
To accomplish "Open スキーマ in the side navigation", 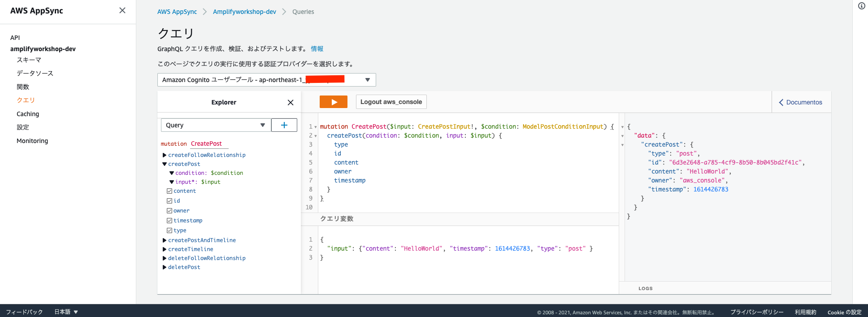I will coord(29,60).
